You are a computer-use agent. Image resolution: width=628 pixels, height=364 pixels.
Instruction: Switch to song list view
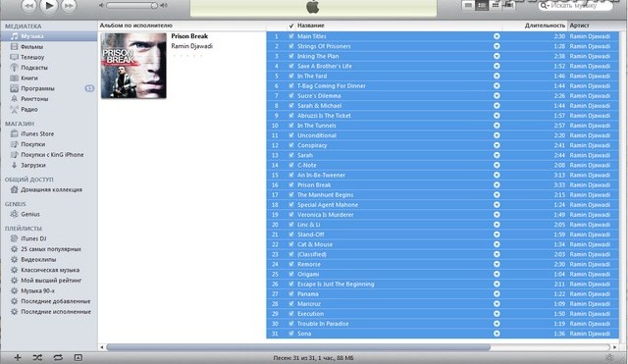468,5
